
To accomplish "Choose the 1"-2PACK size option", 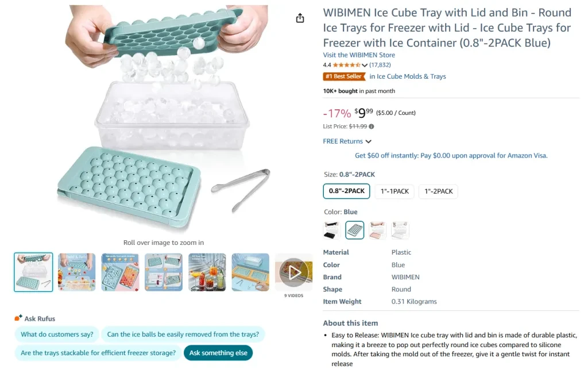I will (x=438, y=191).
